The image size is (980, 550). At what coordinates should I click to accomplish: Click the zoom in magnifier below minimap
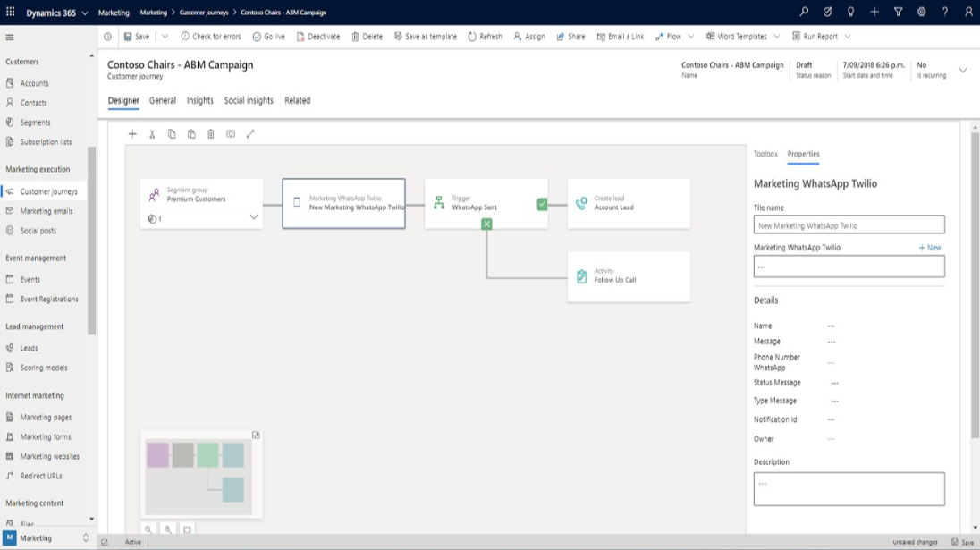(x=167, y=529)
